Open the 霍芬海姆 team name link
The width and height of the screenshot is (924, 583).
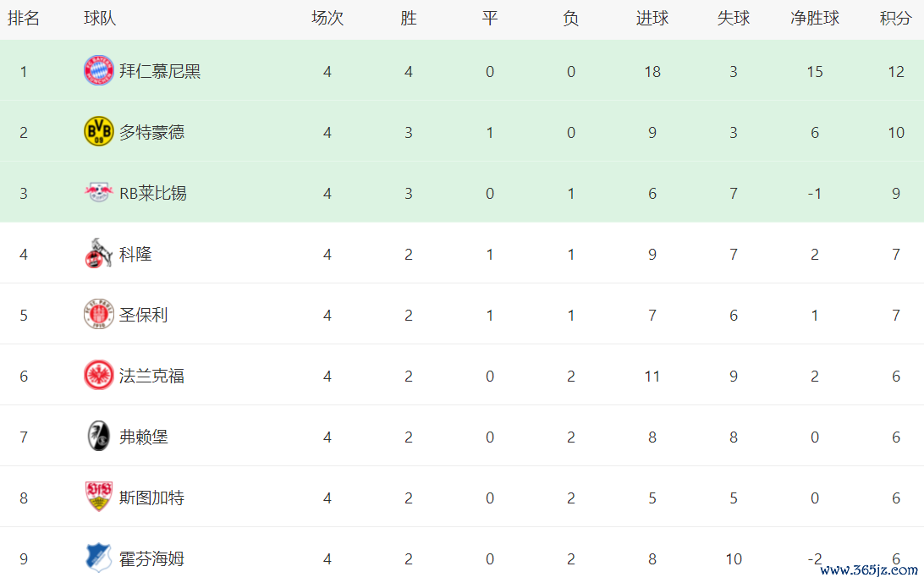coord(151,559)
